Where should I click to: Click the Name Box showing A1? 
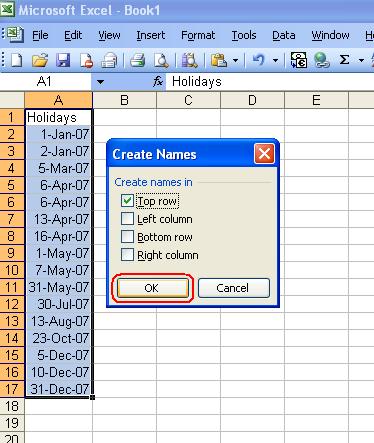click(45, 81)
